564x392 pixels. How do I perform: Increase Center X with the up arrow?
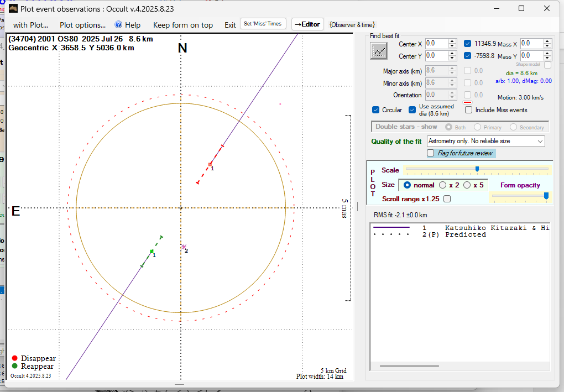[452, 41]
